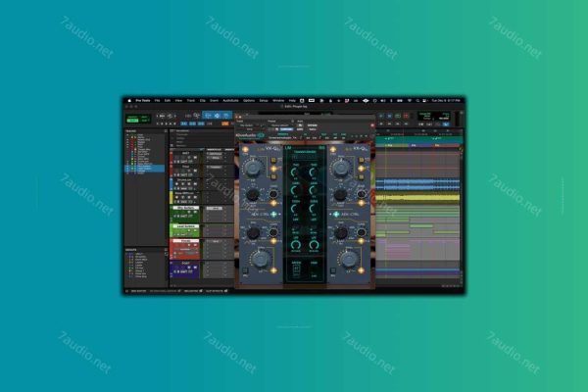Click the Lead Guitars track name
588x392 pixels.
[x=185, y=226]
